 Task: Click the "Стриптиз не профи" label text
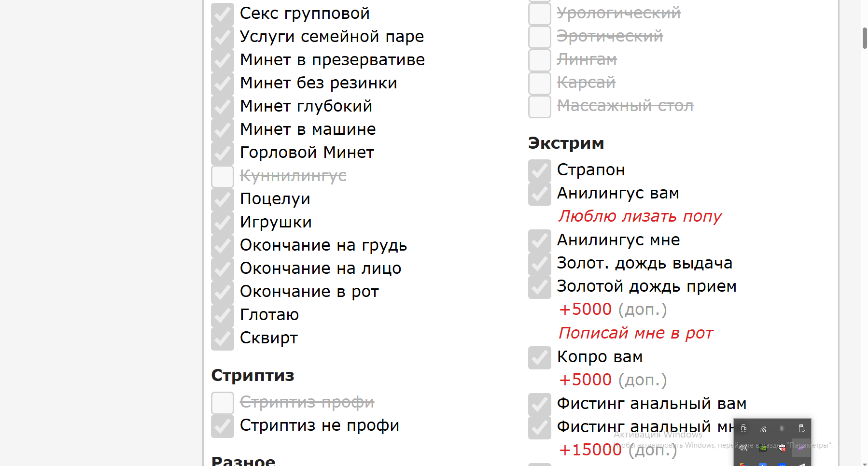pyautogui.click(x=319, y=425)
